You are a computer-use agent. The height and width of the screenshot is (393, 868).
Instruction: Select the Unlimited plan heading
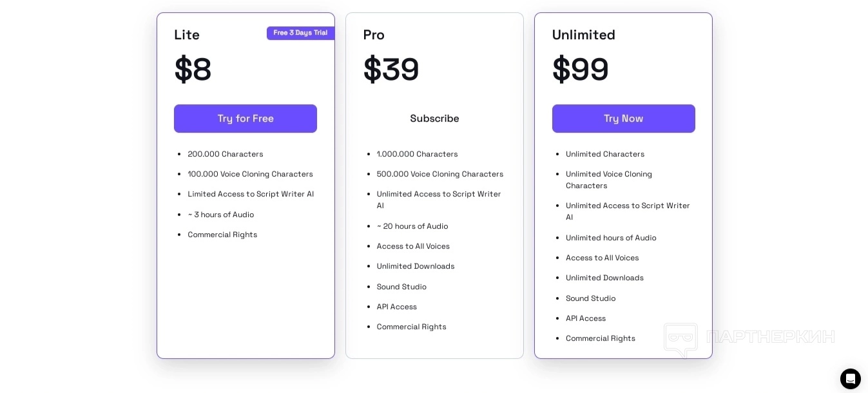583,35
